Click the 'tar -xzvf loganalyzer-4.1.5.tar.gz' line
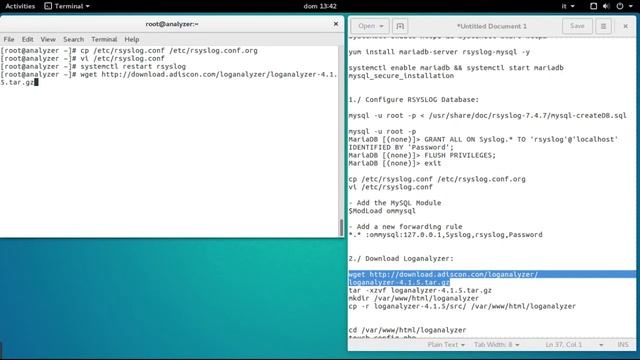 coord(420,290)
